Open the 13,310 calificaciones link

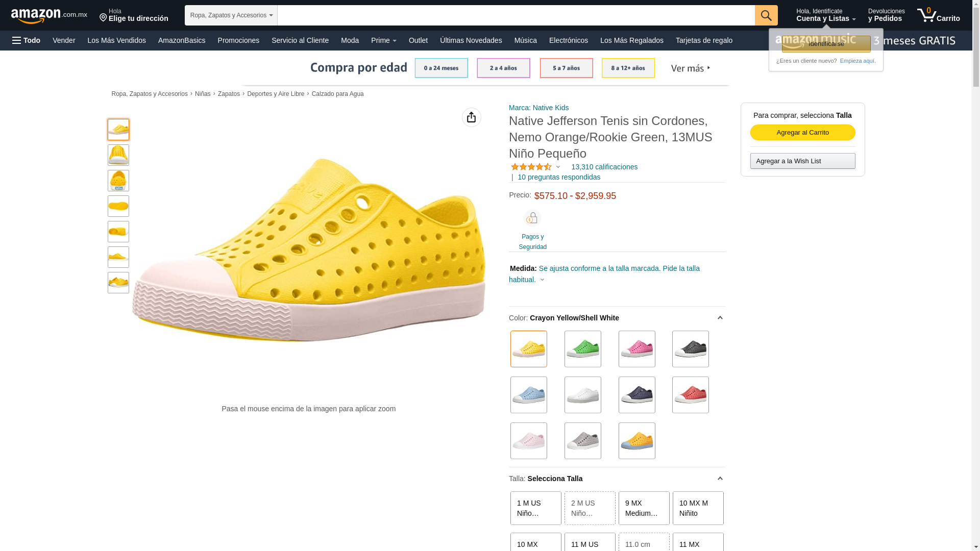click(x=604, y=167)
